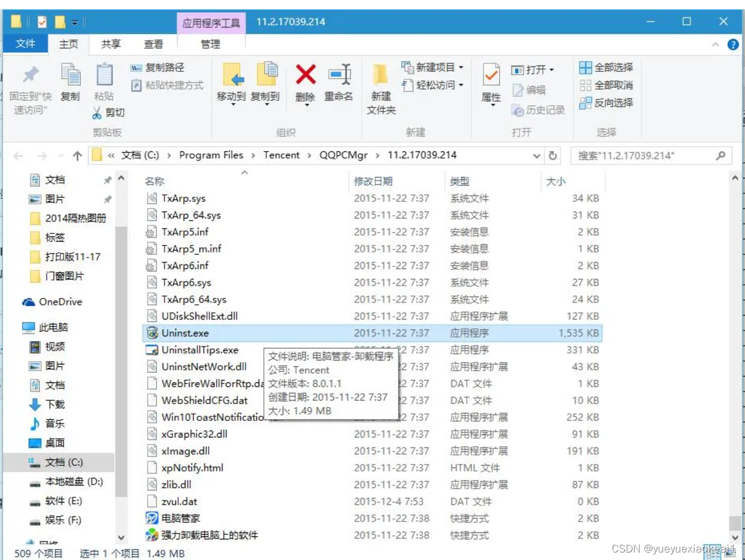
Task: Open the 轻松访问 dropdown
Action: 432,85
